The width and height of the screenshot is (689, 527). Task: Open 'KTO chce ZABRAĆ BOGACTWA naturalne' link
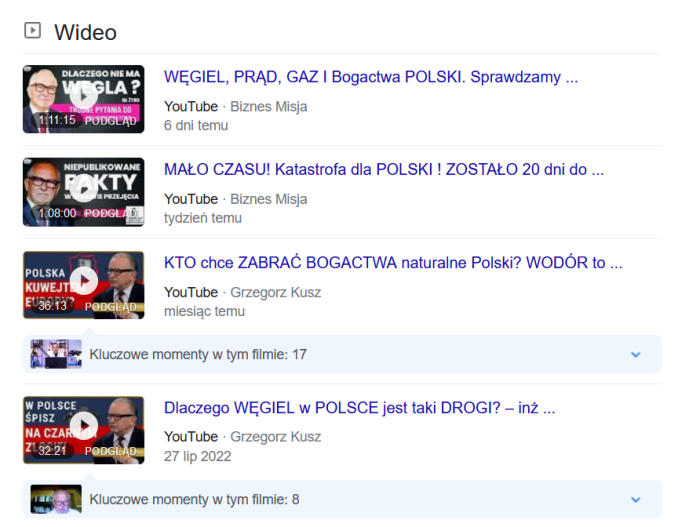point(393,263)
